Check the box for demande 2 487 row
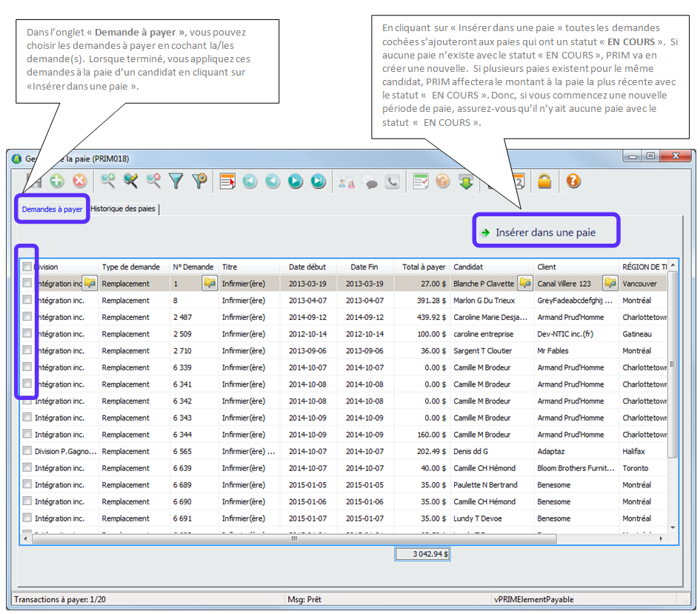This screenshot has width=700, height=614. pos(27,317)
